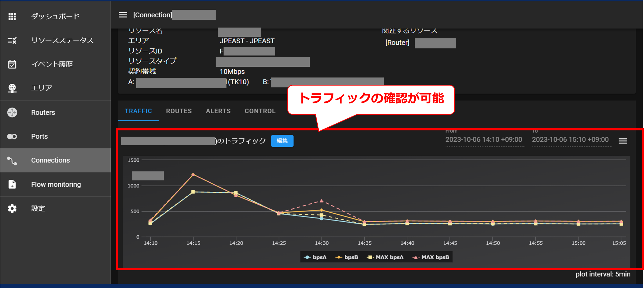Screen dimensions: 644x288
Task: Click the Flow monitoring file icon
Action: (x=12, y=185)
